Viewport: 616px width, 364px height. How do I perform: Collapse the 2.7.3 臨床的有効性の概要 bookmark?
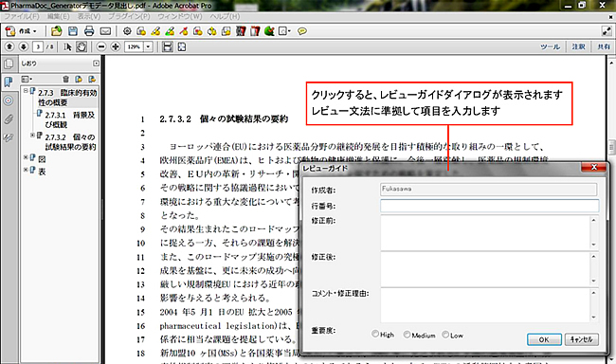coord(26,91)
